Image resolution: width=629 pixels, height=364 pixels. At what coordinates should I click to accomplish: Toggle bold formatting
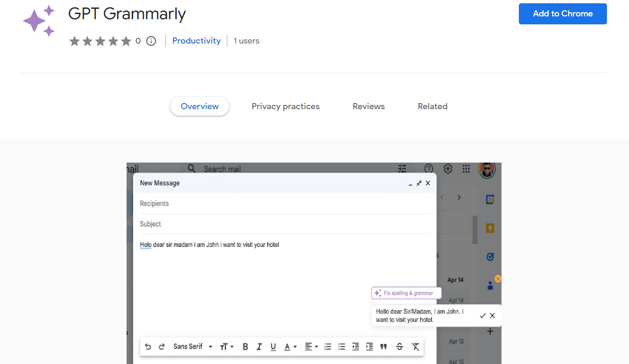[245, 347]
